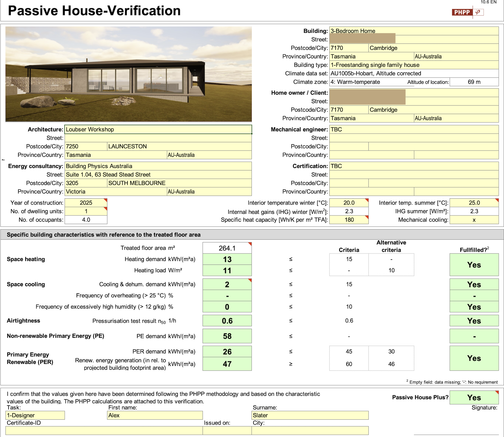Click the Building province cell Tasmania
504x437 pixels.
(372, 56)
